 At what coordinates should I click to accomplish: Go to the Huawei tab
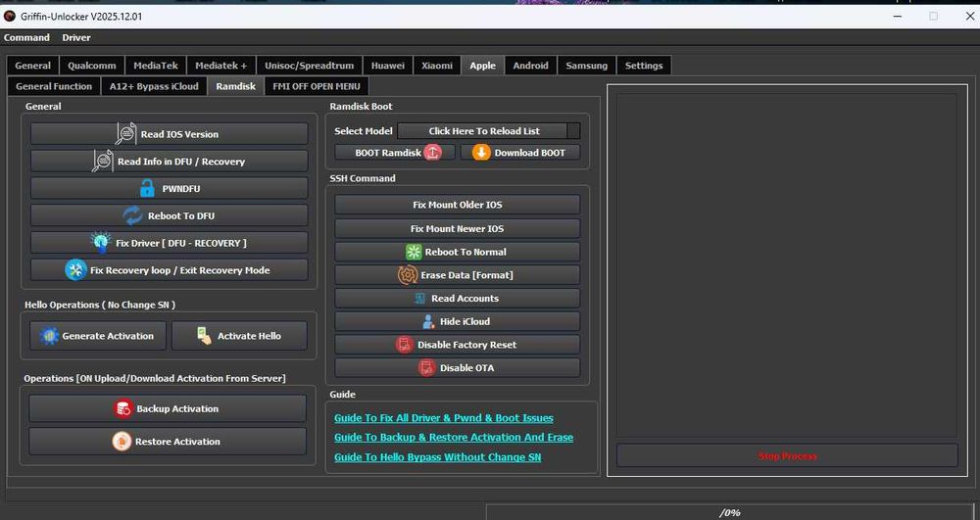pyautogui.click(x=387, y=66)
